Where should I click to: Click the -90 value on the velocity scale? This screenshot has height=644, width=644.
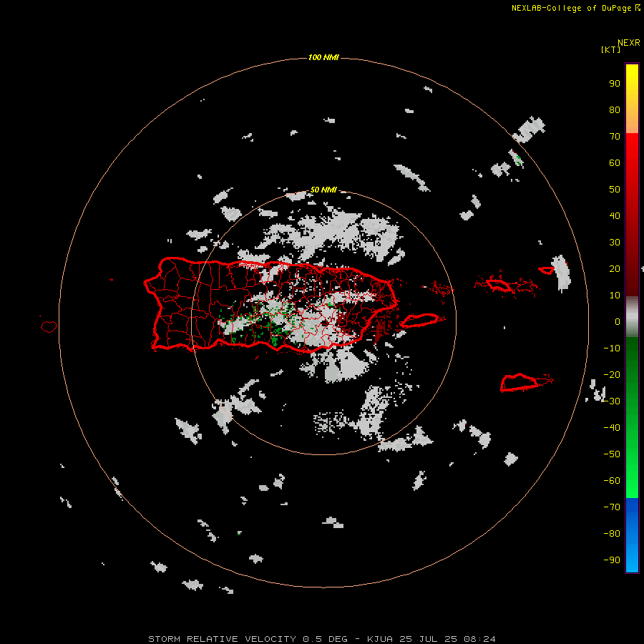(612, 560)
